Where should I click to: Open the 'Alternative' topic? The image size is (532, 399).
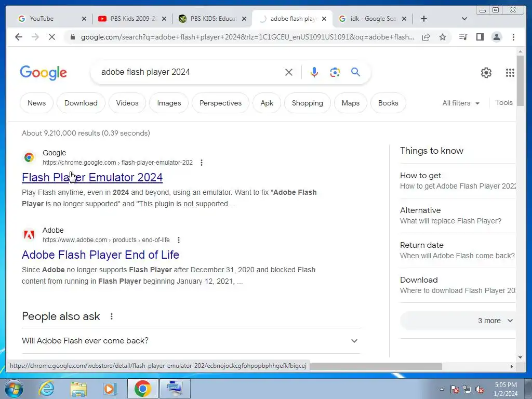(x=458, y=216)
